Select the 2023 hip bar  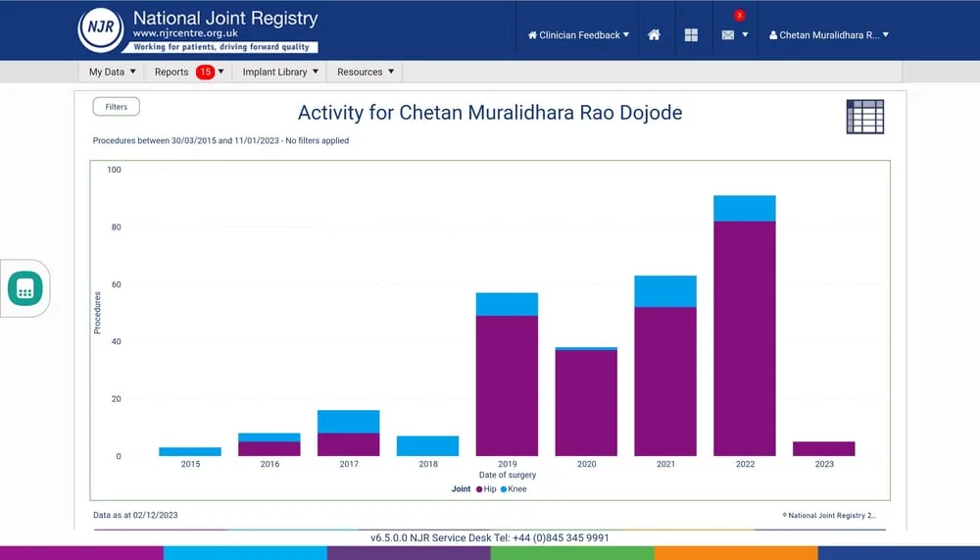pyautogui.click(x=824, y=448)
